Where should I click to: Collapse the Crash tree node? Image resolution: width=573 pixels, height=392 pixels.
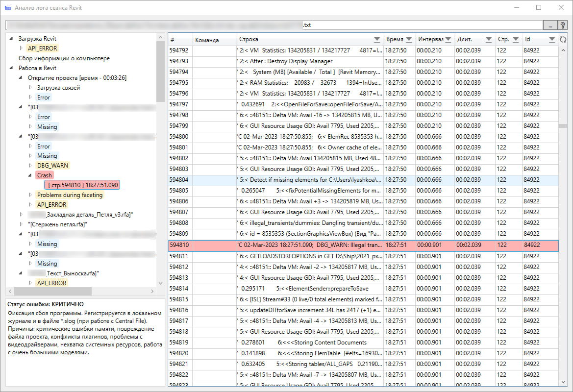(x=30, y=175)
